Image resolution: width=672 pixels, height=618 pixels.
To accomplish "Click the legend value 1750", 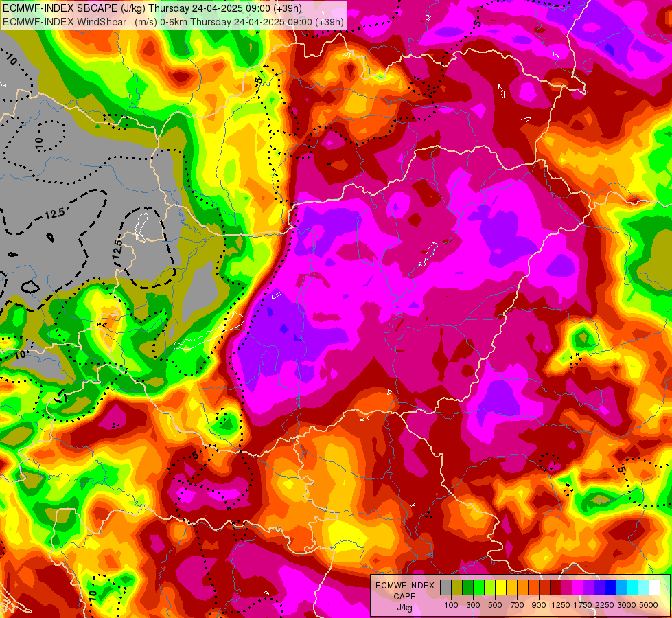I will 583,605.
